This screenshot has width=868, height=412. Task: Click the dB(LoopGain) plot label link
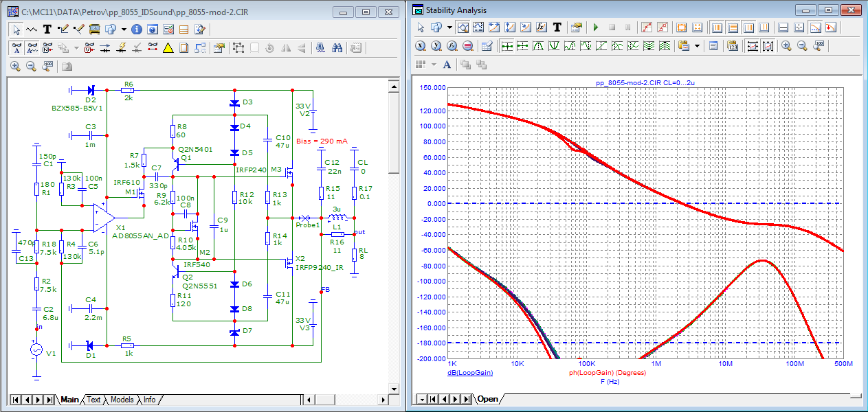469,373
